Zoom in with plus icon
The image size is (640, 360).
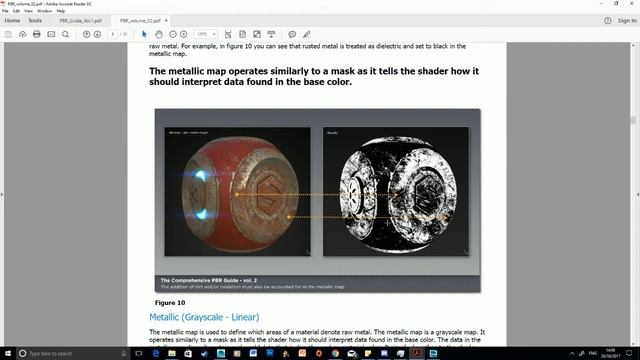[x=184, y=34]
